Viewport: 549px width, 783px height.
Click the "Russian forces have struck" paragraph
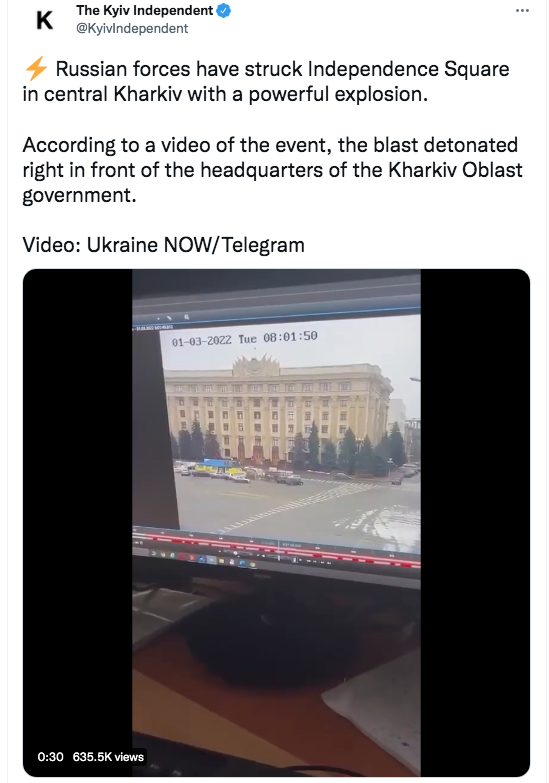(266, 81)
